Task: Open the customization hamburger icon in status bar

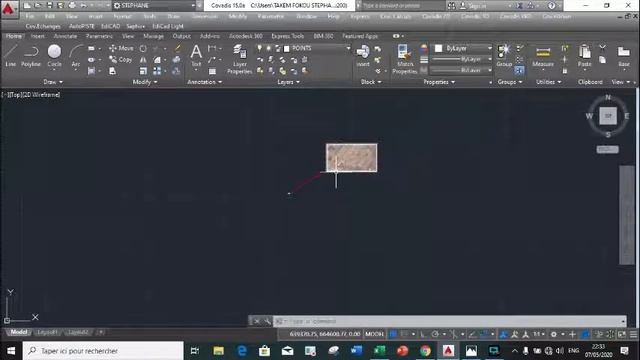Action: [x=633, y=334]
